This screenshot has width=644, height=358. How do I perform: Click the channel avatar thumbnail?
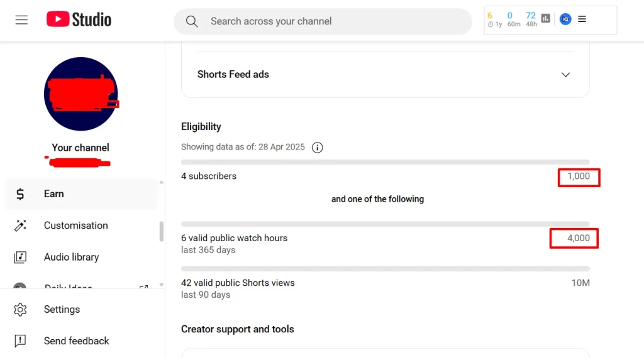(81, 94)
